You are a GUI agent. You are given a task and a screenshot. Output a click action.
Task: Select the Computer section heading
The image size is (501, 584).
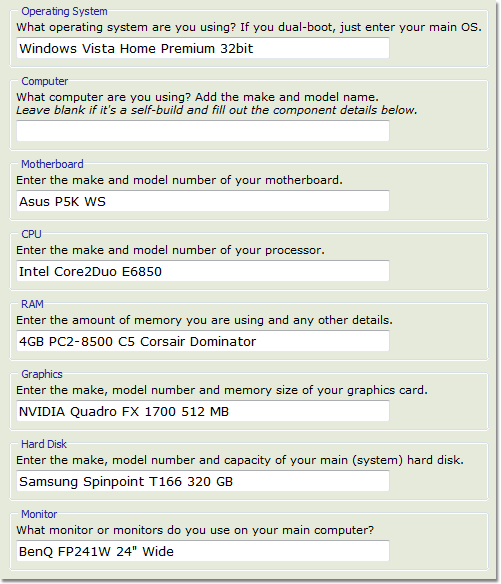point(45,81)
